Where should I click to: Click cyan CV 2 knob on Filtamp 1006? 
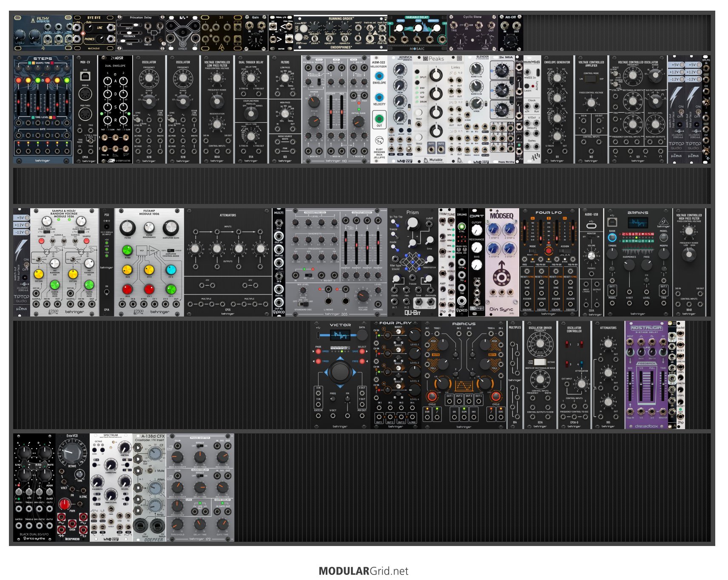pyautogui.click(x=171, y=269)
